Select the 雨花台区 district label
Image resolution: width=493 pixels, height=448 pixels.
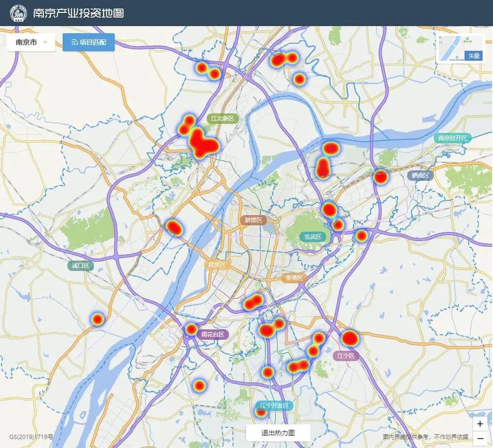tap(213, 335)
